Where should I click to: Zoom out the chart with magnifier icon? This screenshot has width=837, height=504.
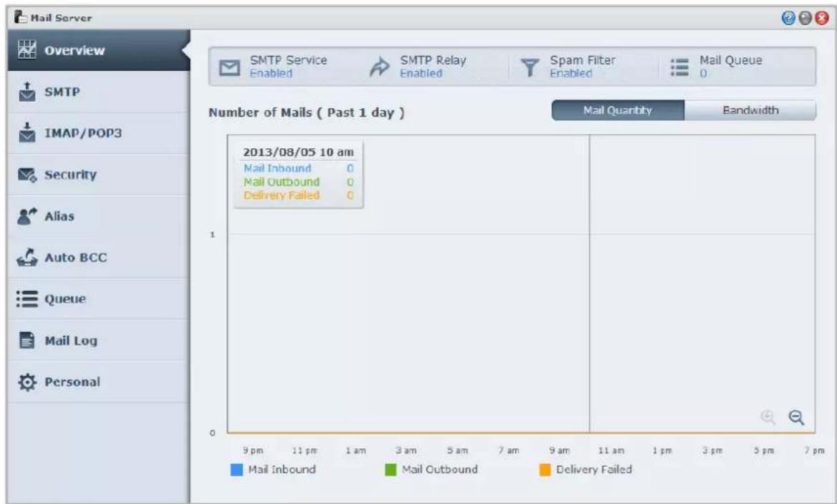pyautogui.click(x=796, y=417)
